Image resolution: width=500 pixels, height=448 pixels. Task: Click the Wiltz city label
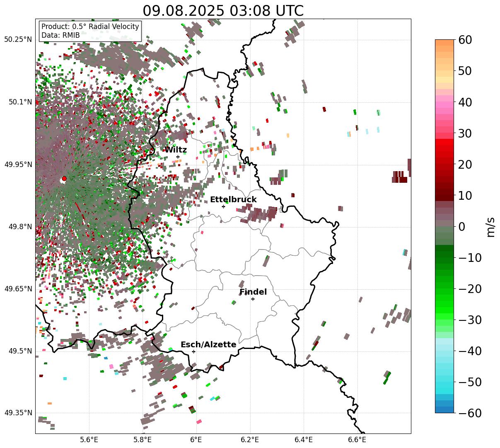coord(176,150)
